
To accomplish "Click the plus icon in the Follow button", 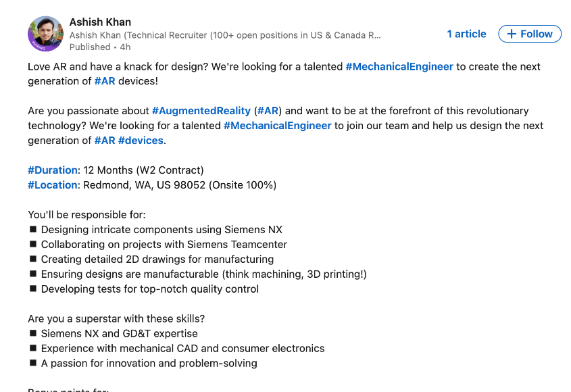I will coord(512,34).
